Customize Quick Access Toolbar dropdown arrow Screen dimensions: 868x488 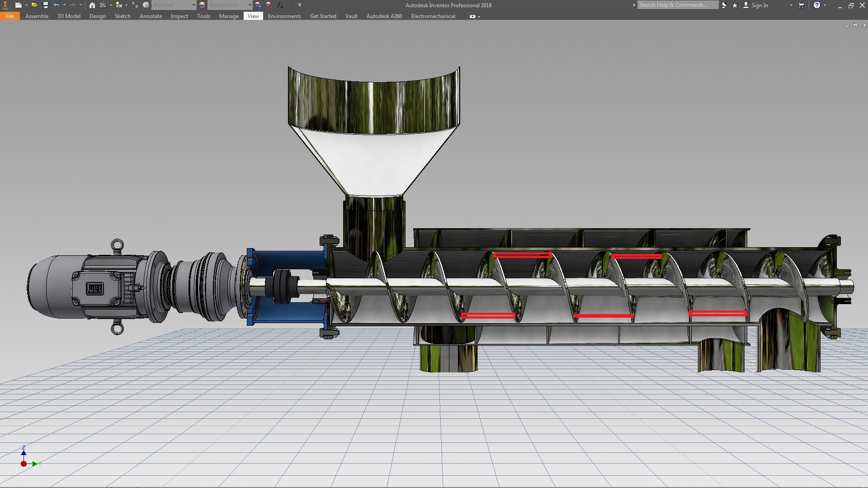[300, 5]
